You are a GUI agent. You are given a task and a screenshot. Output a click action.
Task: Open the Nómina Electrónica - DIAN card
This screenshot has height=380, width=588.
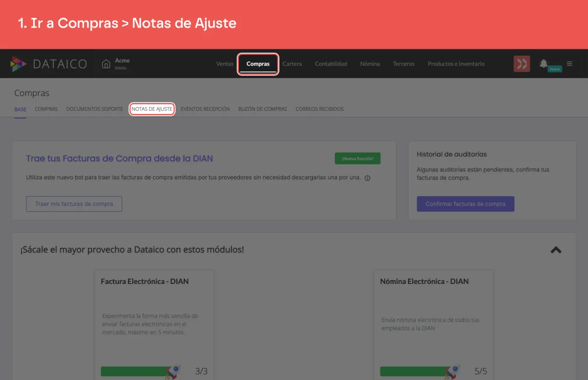click(x=434, y=324)
